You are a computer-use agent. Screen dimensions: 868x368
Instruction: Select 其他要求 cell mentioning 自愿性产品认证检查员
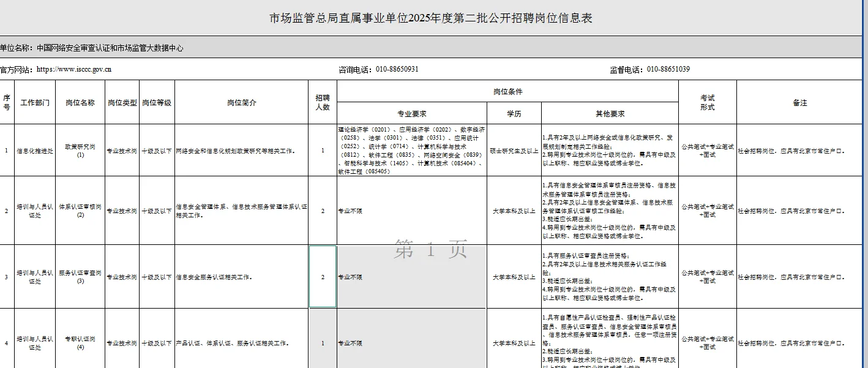pos(610,339)
